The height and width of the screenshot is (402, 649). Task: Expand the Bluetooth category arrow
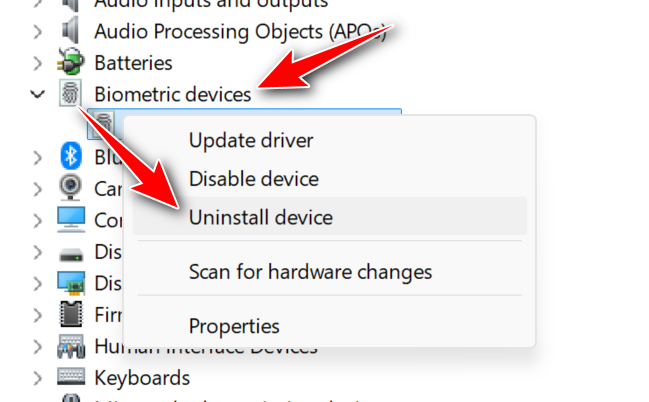(38, 156)
